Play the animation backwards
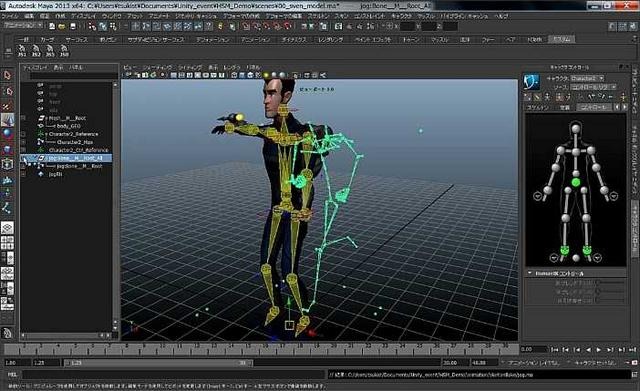The width and height of the screenshot is (640, 391). pos(588,350)
